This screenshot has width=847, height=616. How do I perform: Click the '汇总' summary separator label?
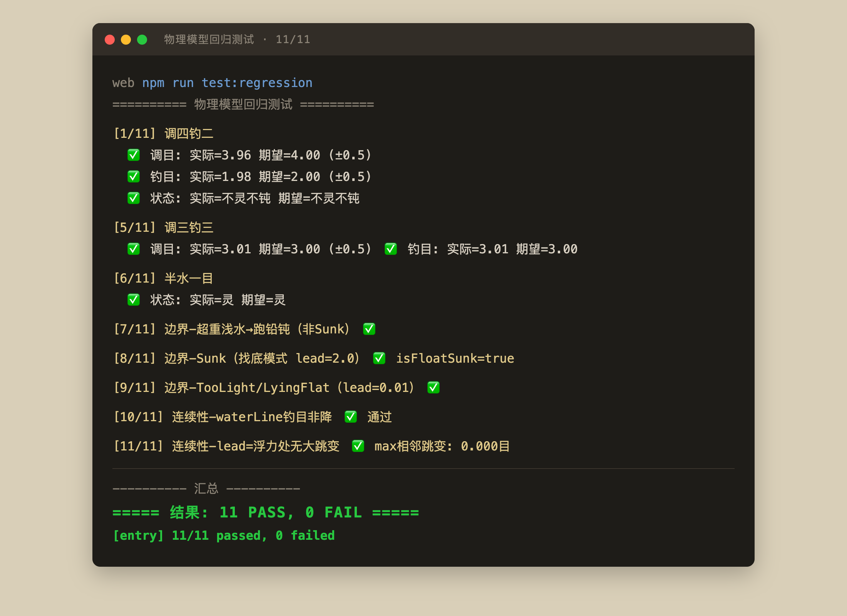(x=206, y=489)
